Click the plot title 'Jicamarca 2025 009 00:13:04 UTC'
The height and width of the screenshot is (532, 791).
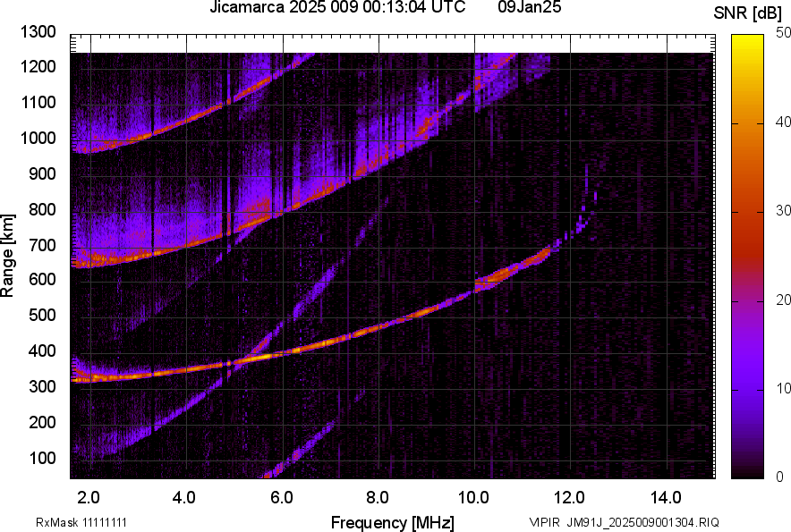click(x=337, y=7)
